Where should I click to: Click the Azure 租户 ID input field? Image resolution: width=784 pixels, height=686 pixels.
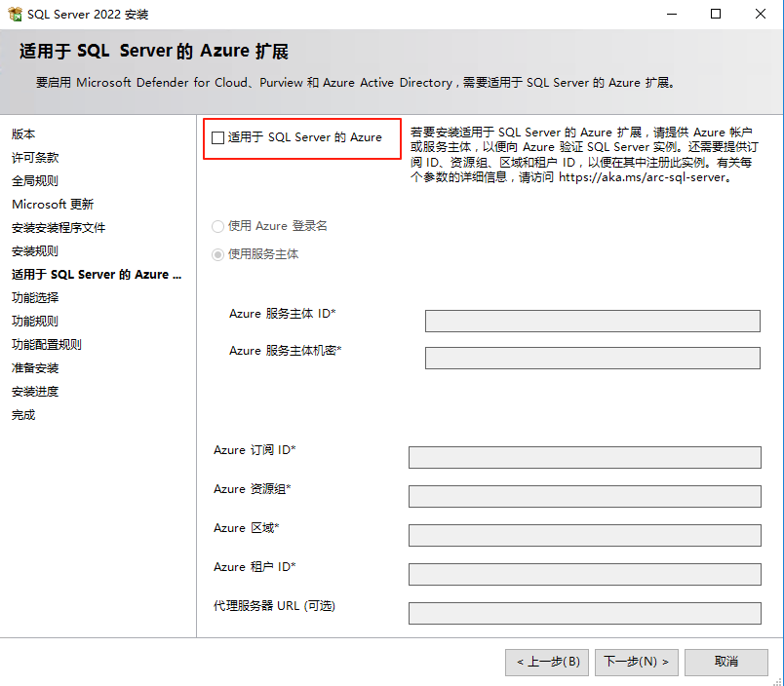click(x=584, y=574)
